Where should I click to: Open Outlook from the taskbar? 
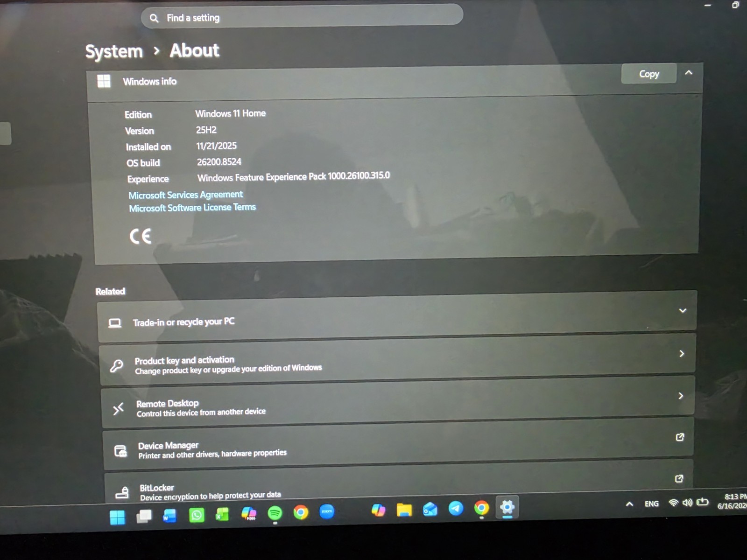[430, 509]
